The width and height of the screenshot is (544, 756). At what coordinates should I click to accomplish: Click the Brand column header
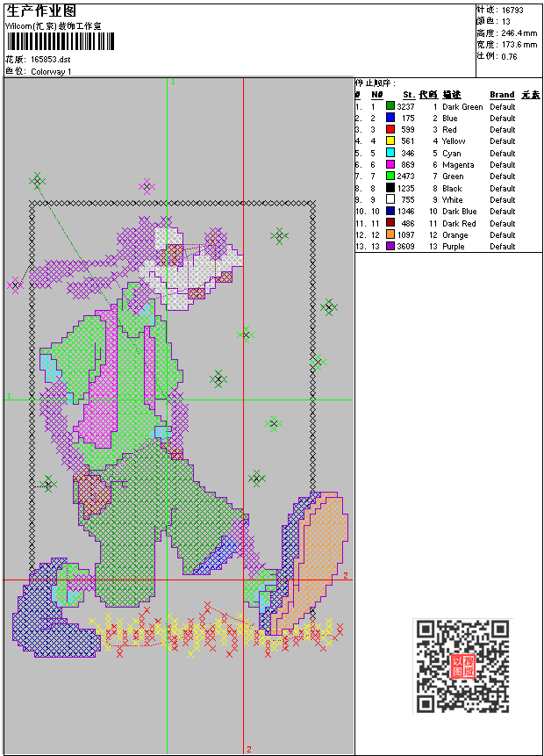[502, 95]
